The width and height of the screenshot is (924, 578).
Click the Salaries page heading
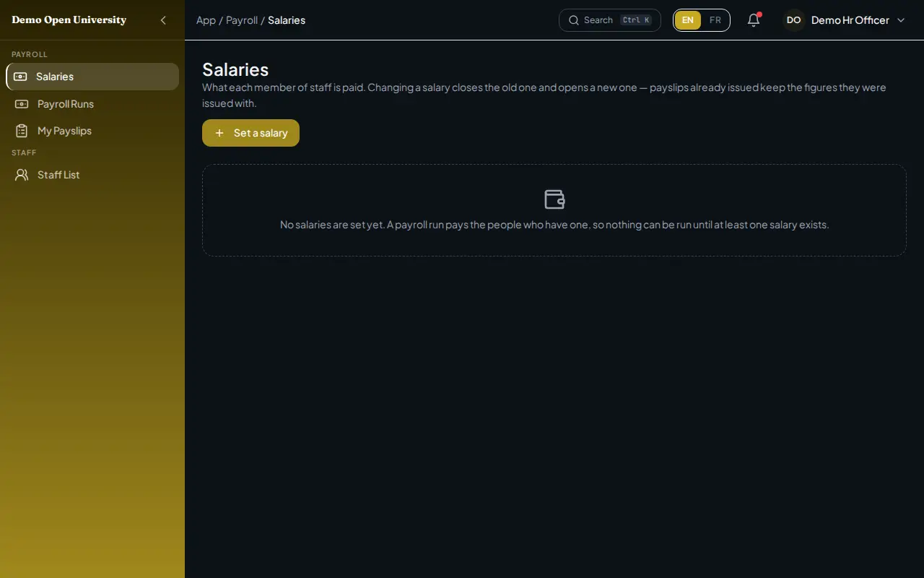tap(235, 69)
